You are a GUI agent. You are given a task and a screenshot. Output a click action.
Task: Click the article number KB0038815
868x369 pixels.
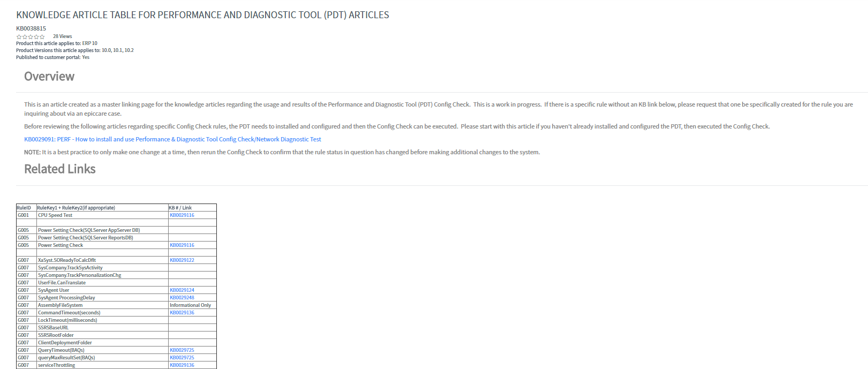pyautogui.click(x=31, y=28)
